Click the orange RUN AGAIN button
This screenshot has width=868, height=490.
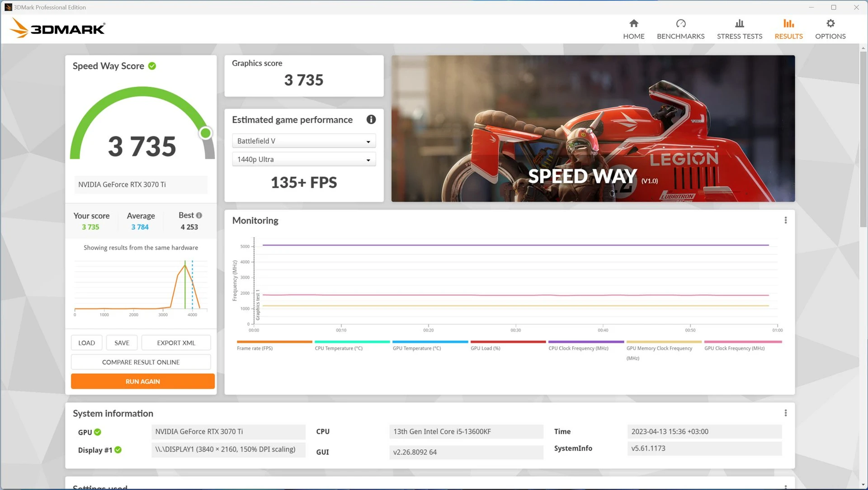coord(142,381)
